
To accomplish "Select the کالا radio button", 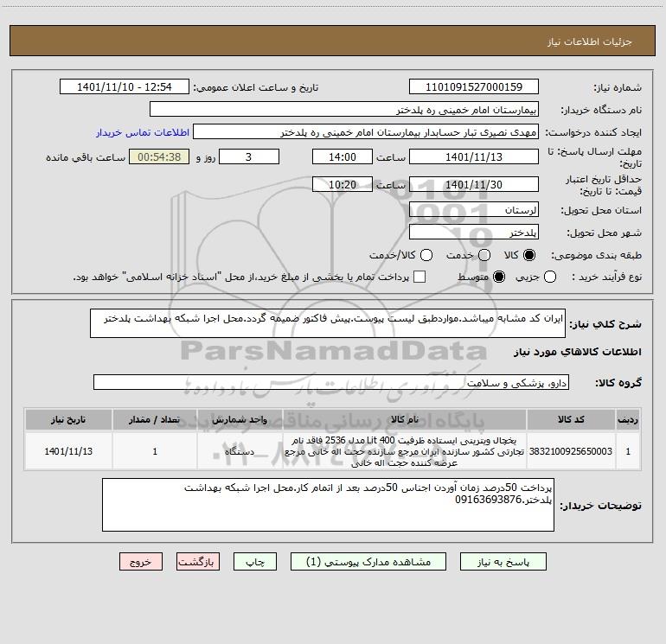I will (x=529, y=255).
